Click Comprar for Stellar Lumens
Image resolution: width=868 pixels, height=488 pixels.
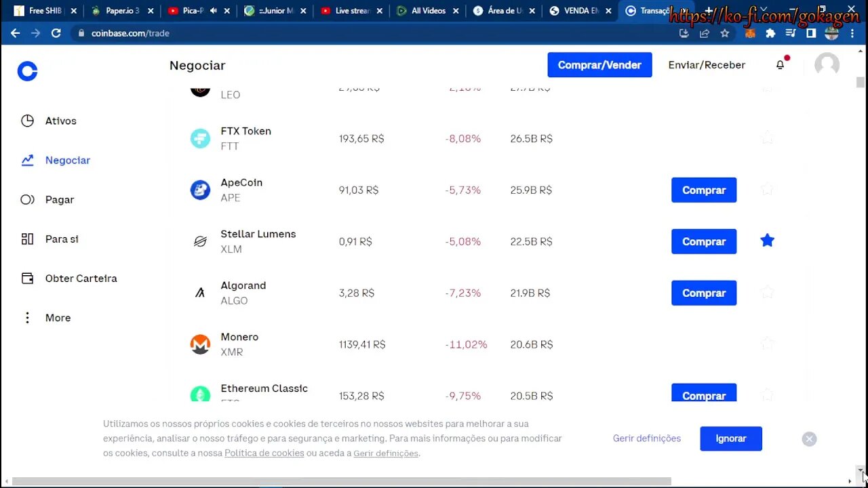704,241
